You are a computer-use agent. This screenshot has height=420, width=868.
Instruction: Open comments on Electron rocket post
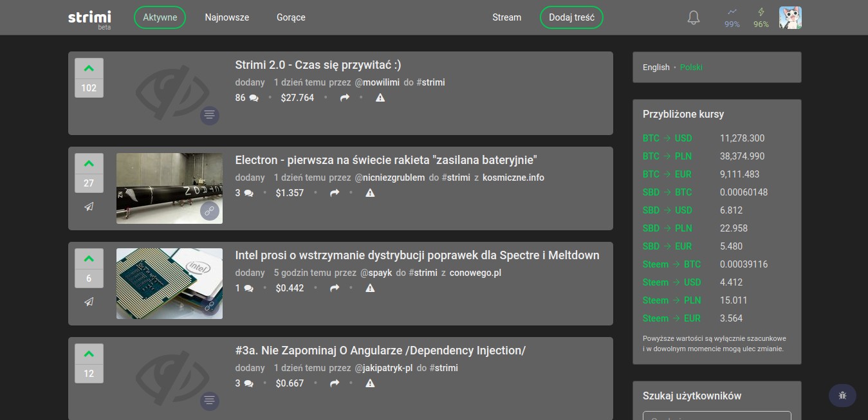tap(245, 193)
